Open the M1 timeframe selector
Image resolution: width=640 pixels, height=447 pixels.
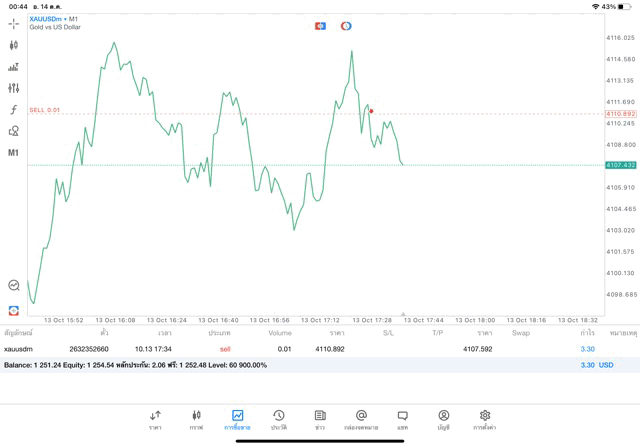(14, 153)
